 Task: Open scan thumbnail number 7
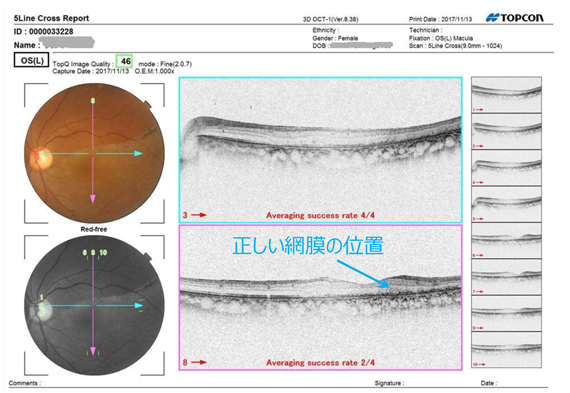506,277
